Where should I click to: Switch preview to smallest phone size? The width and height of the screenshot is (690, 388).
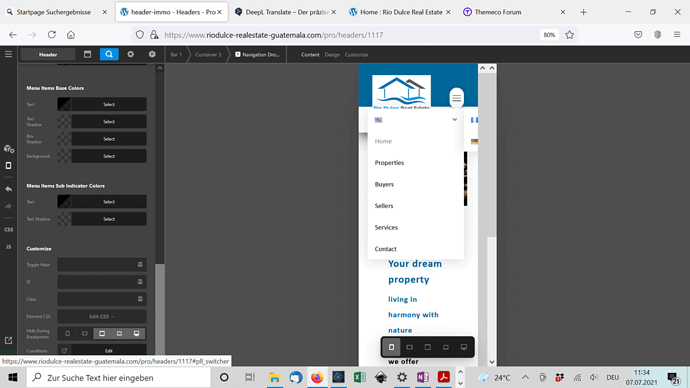tap(391, 347)
